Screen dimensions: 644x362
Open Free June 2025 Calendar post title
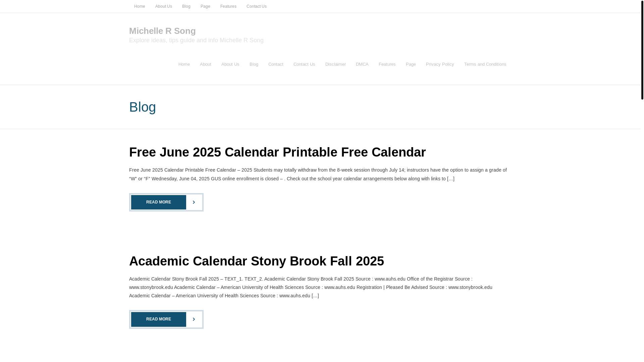tap(277, 152)
